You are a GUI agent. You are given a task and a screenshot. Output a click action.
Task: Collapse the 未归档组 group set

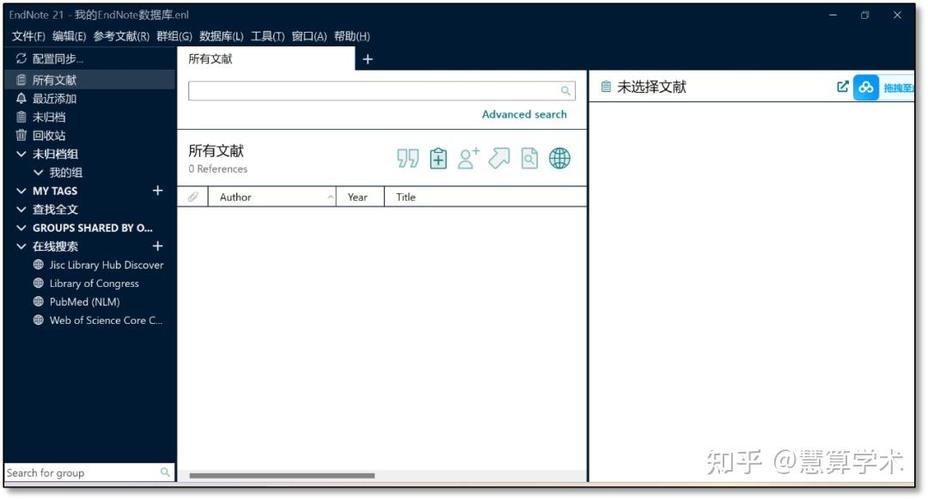pos(21,154)
